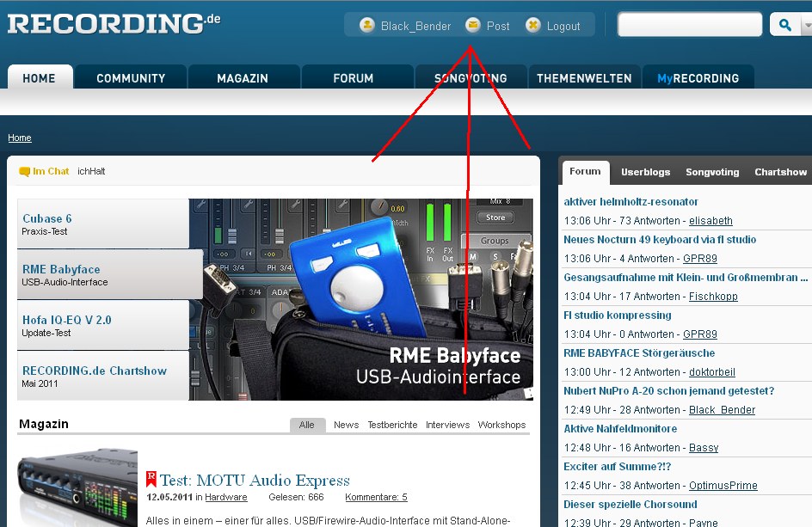Click the Black_Bender username link in header
Image resolution: width=812 pixels, height=527 pixels.
[x=415, y=26]
